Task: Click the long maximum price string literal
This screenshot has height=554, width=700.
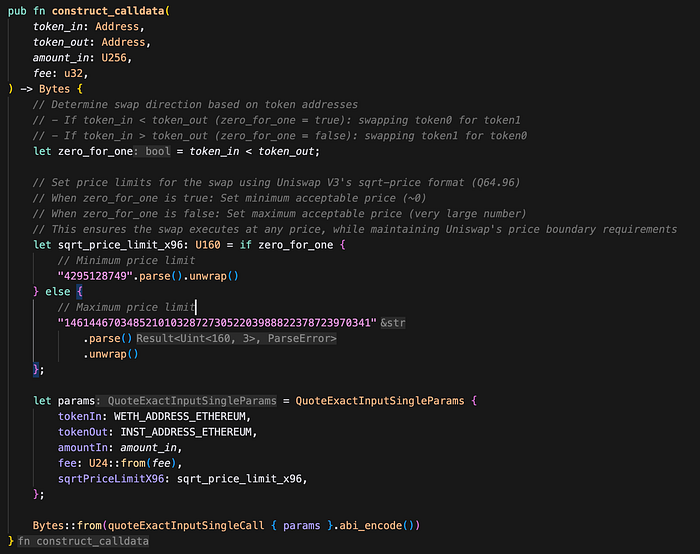Action: click(x=216, y=323)
